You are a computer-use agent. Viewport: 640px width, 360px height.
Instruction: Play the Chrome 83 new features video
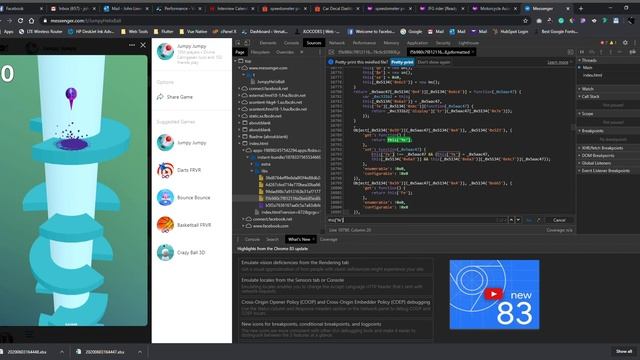[x=493, y=294]
